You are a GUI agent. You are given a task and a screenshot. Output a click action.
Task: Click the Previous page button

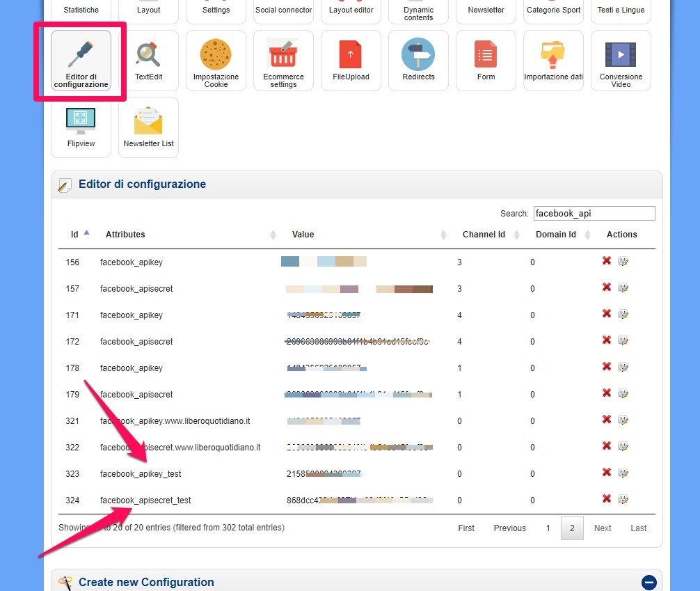click(x=509, y=528)
